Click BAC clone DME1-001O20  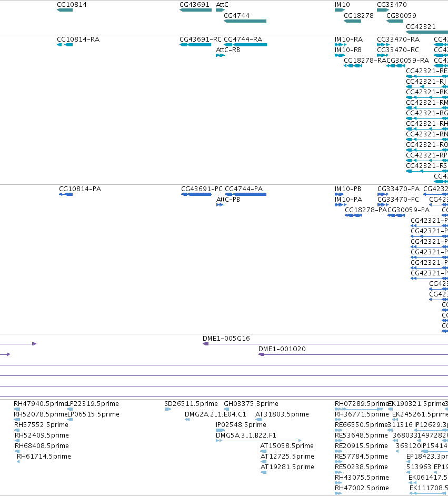click(282, 349)
